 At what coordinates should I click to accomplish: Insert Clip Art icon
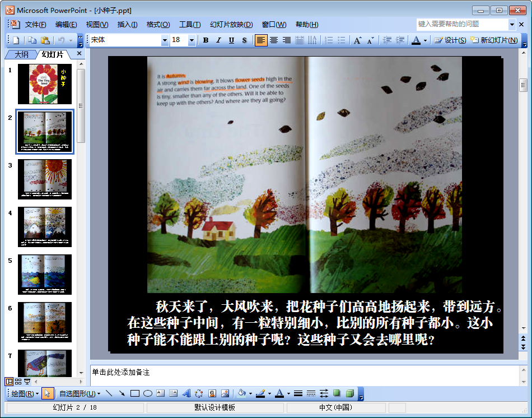coord(212,393)
